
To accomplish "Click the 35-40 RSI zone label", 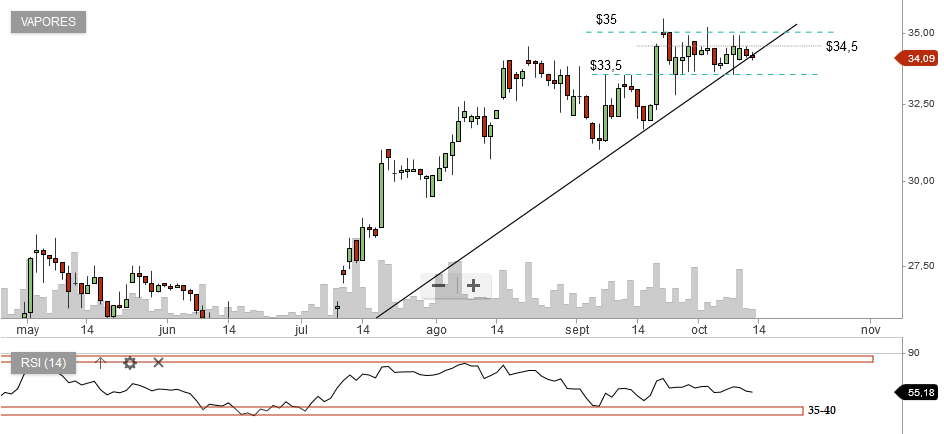I will click(x=821, y=411).
